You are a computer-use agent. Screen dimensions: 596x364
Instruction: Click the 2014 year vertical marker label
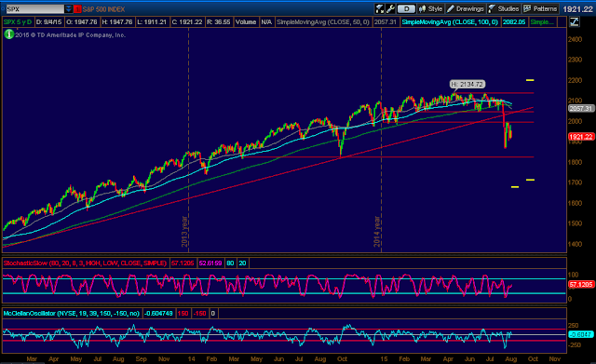click(377, 231)
